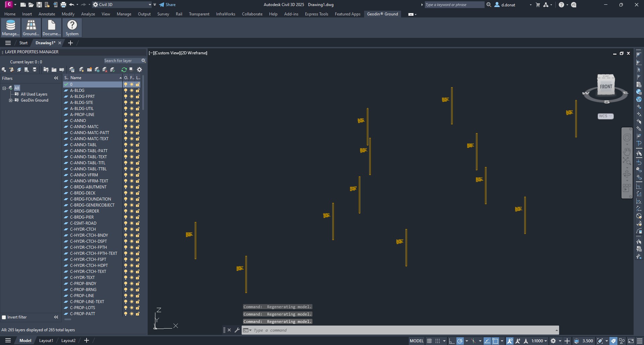Turn off the A-BLDG layer lightbulb
The image size is (644, 345).
pyautogui.click(x=126, y=91)
